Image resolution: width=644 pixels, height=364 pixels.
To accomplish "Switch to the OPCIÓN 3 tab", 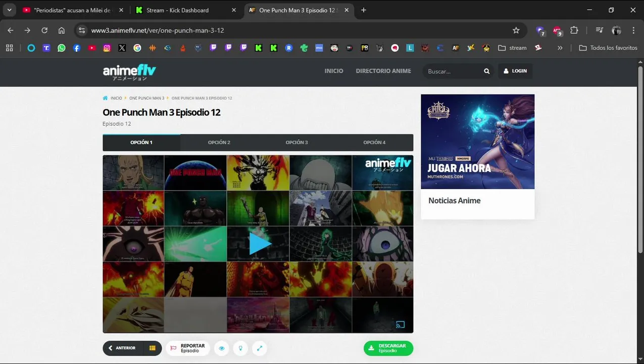I will point(297,143).
